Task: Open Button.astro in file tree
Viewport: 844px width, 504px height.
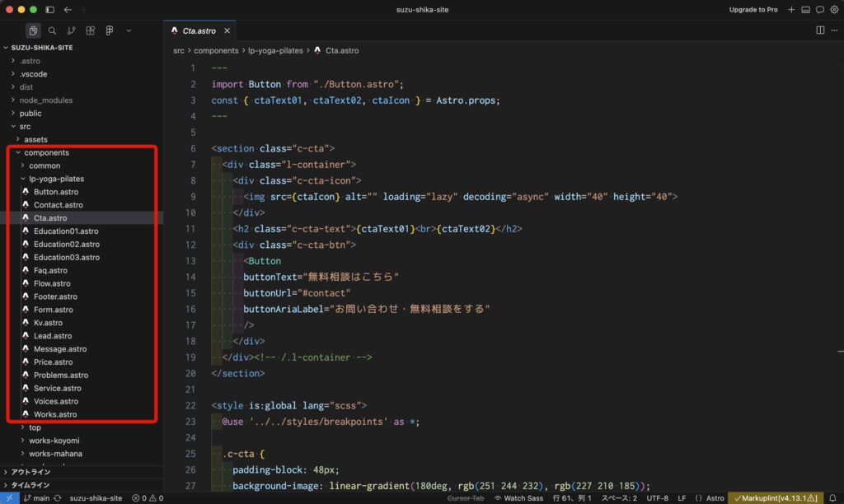Action: 56,192
